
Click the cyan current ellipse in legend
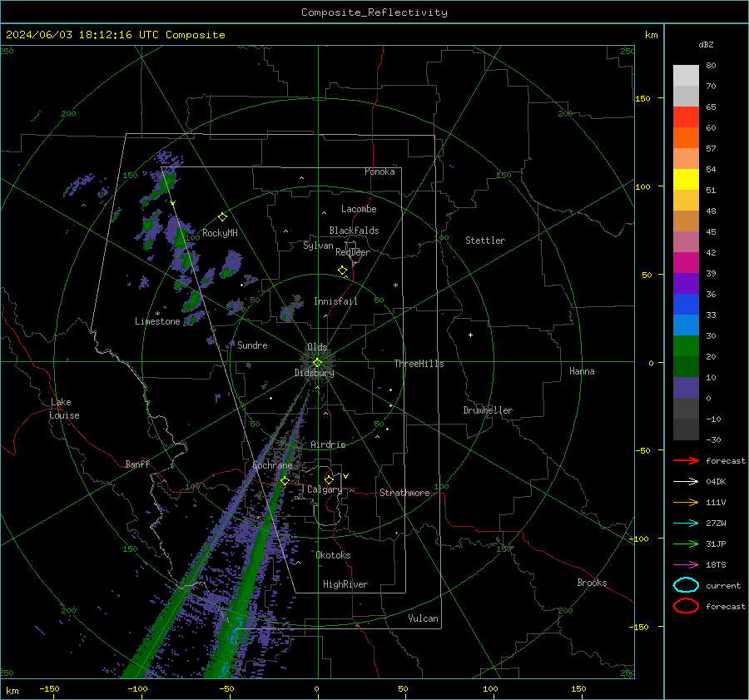686,585
